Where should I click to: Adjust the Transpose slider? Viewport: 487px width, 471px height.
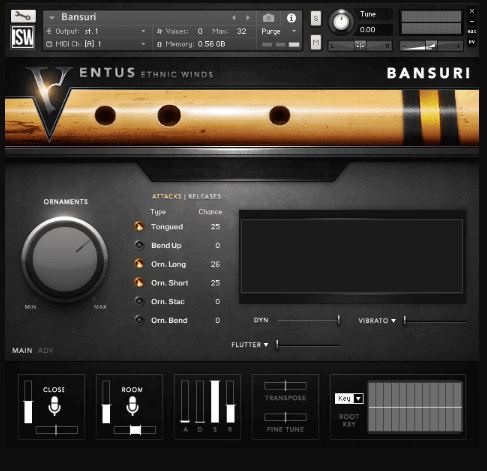285,386
